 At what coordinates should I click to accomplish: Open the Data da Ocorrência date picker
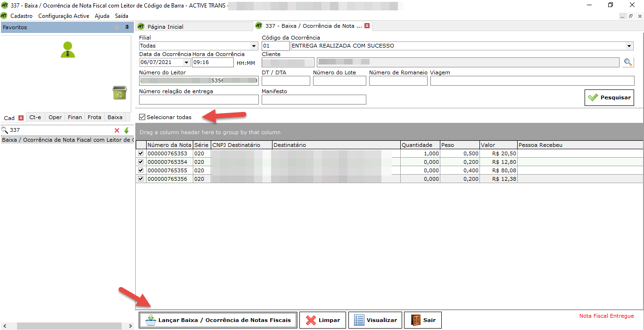(186, 63)
